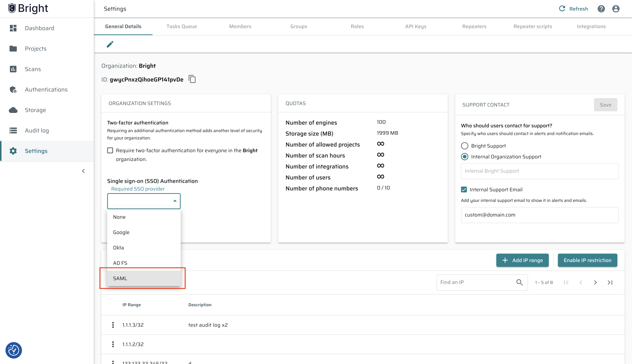Open the Groups tab
Viewport: 632px width, 364px height.
coord(299,26)
